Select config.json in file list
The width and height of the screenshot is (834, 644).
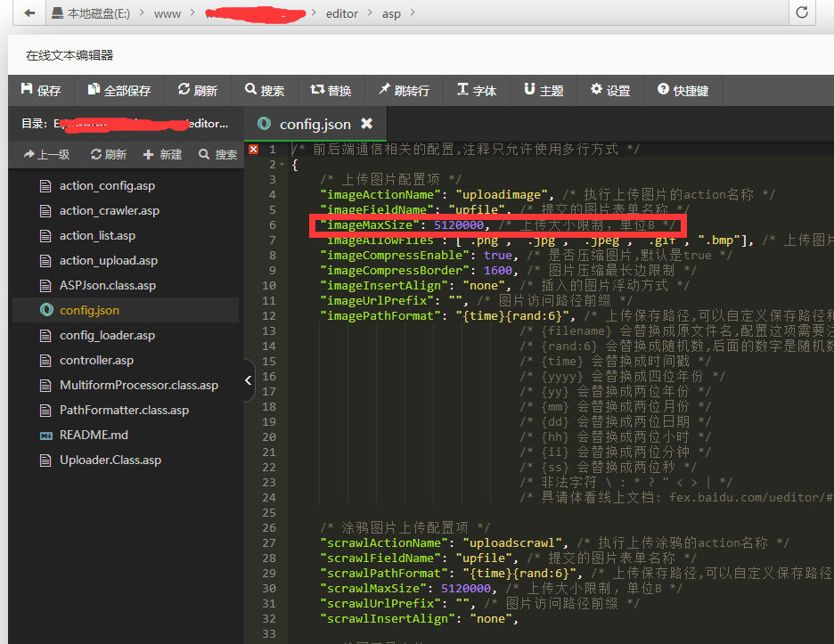126,310
